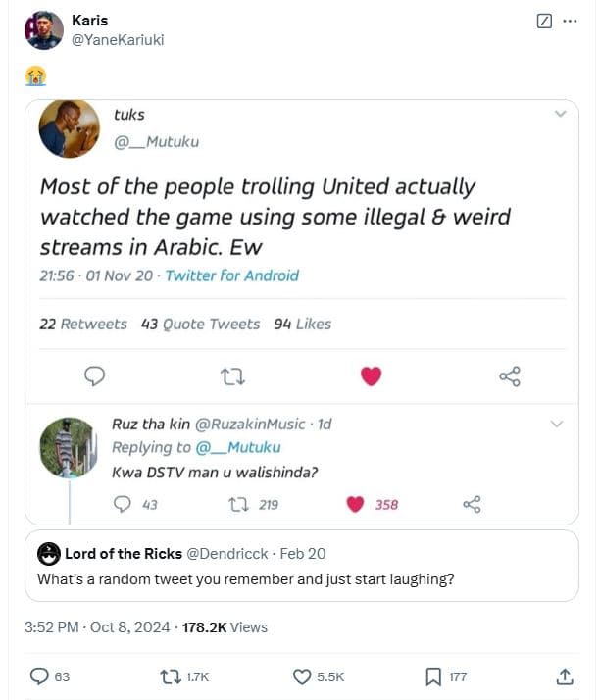Open the Twitter for Android link
This screenshot has height=700, width=600.
pyautogui.click(x=232, y=275)
